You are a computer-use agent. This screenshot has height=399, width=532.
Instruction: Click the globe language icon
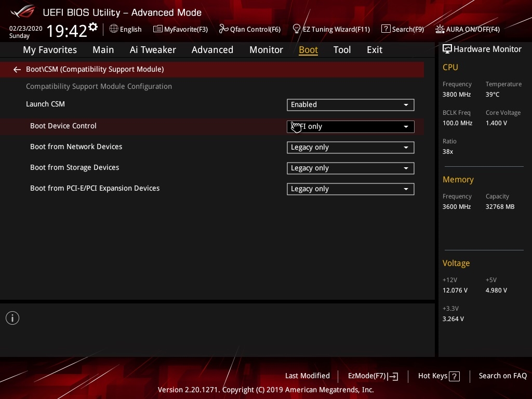click(114, 29)
